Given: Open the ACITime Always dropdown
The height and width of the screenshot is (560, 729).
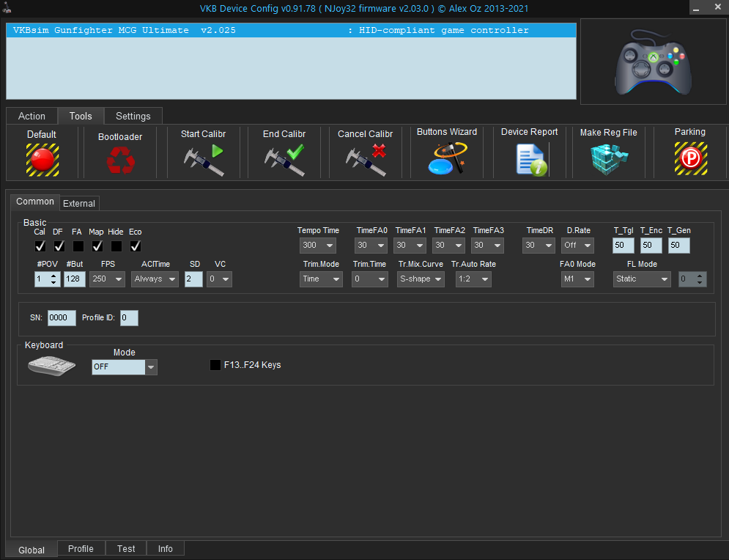Looking at the screenshot, I should [x=155, y=279].
